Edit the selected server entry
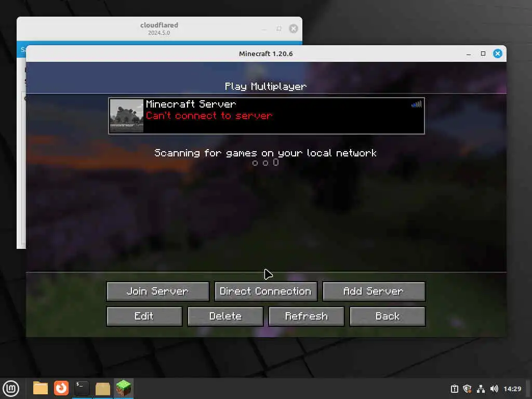 144,316
